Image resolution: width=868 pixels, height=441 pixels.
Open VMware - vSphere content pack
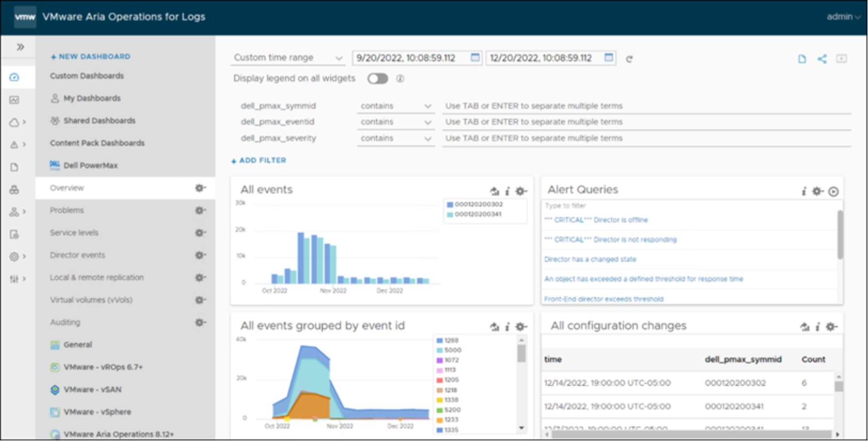[x=90, y=413]
